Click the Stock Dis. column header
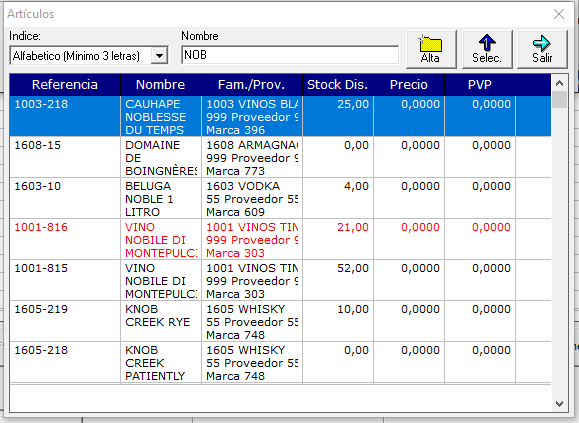This screenshot has width=579, height=423. [338, 85]
